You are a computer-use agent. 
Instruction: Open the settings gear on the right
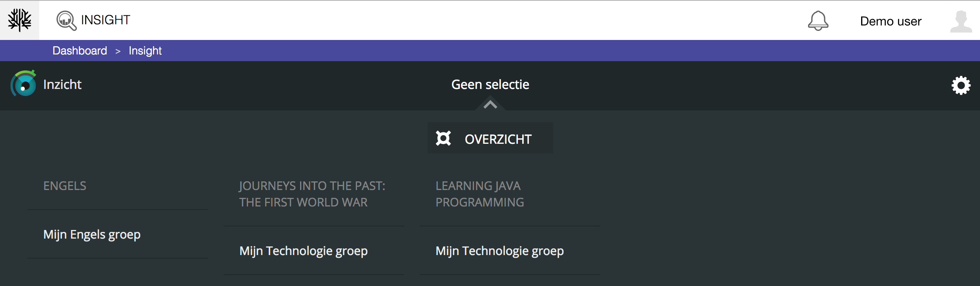[x=961, y=85]
